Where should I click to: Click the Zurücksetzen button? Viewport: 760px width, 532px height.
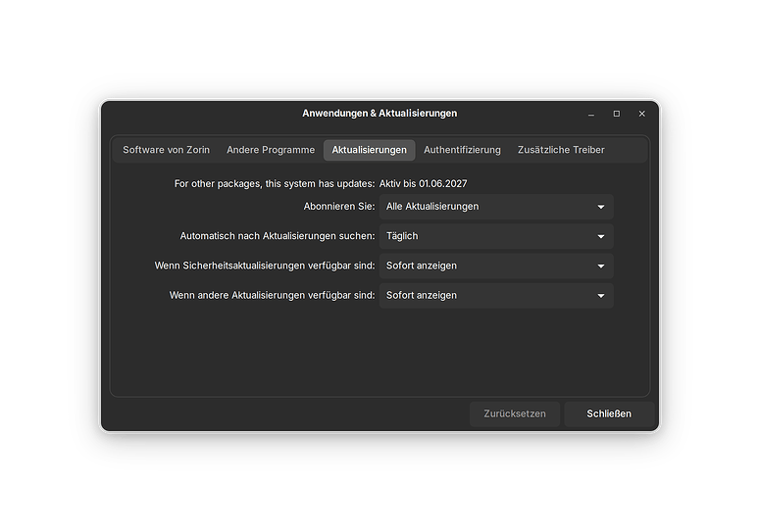pyautogui.click(x=515, y=413)
